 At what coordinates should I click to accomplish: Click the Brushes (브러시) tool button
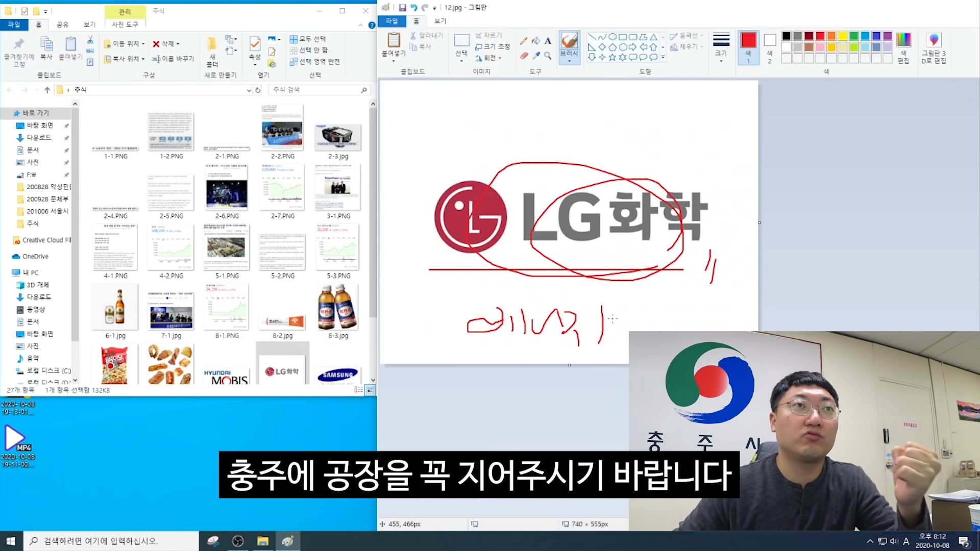tap(569, 47)
